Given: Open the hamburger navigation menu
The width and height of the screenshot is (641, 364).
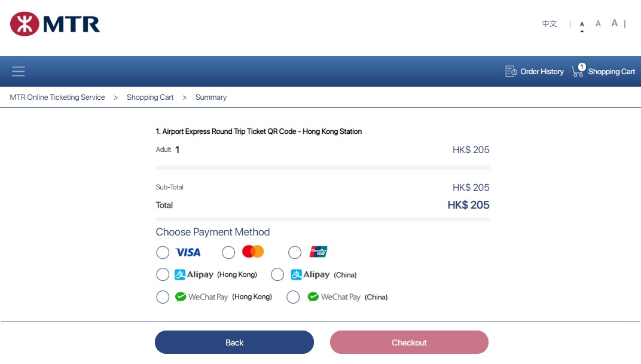Looking at the screenshot, I should pyautogui.click(x=18, y=71).
